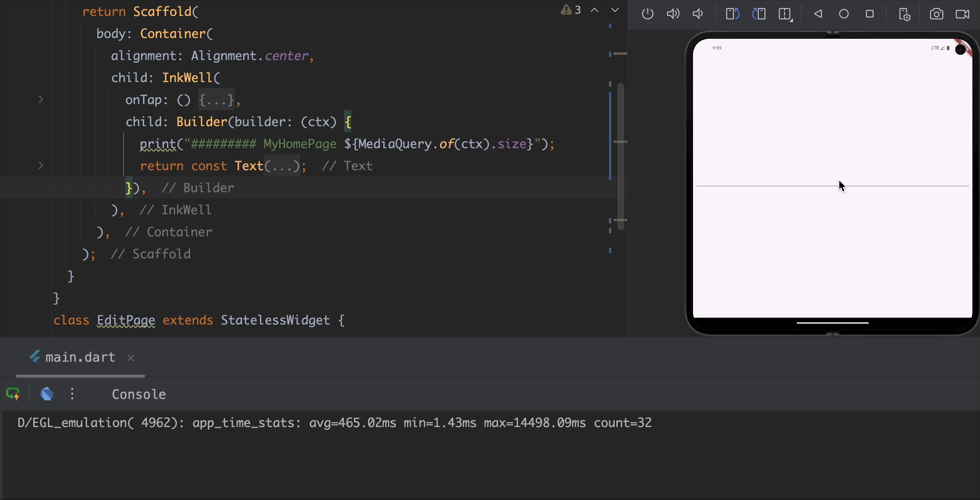Jump to previous warning with up arrow
This screenshot has height=500, width=980.
tap(595, 10)
